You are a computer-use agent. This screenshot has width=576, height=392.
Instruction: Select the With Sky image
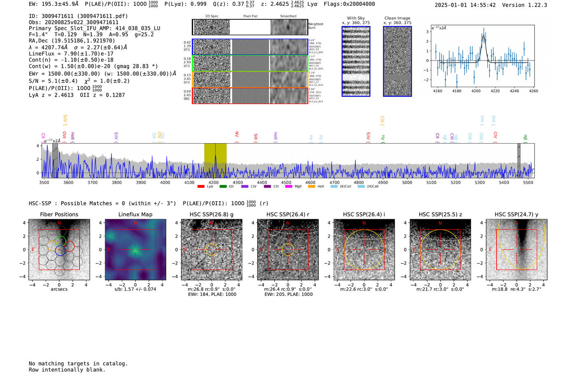(x=356, y=61)
